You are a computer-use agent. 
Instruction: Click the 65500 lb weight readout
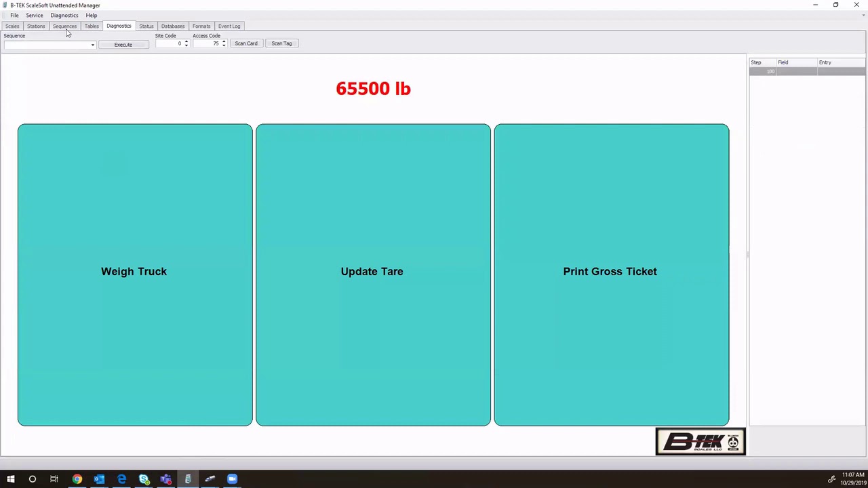[x=373, y=89]
